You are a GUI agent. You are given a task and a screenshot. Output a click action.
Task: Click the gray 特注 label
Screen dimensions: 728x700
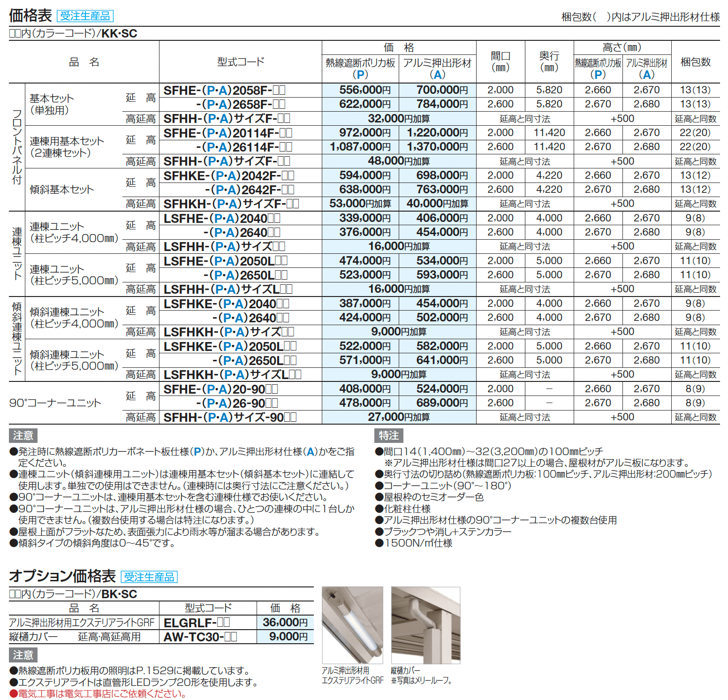pos(388,435)
